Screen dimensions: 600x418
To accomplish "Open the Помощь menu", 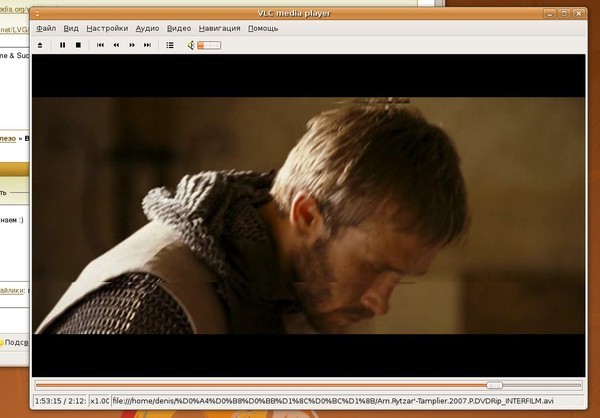I will [x=263, y=28].
